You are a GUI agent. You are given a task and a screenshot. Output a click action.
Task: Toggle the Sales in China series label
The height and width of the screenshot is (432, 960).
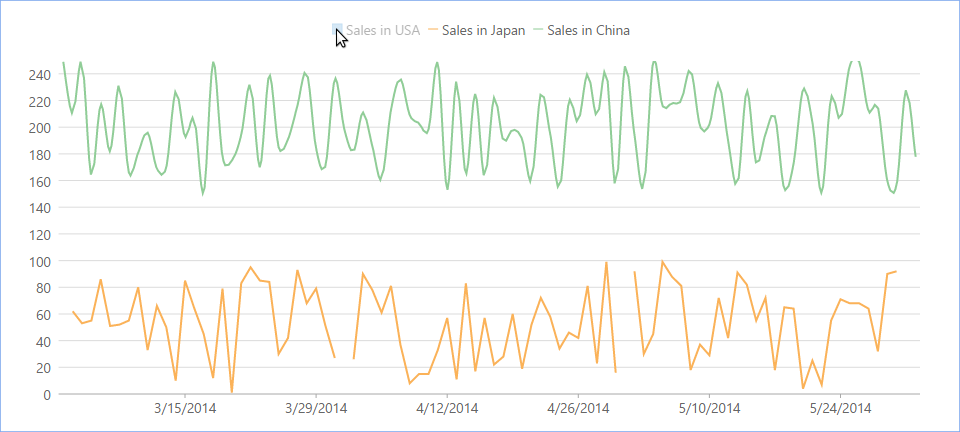pos(588,30)
